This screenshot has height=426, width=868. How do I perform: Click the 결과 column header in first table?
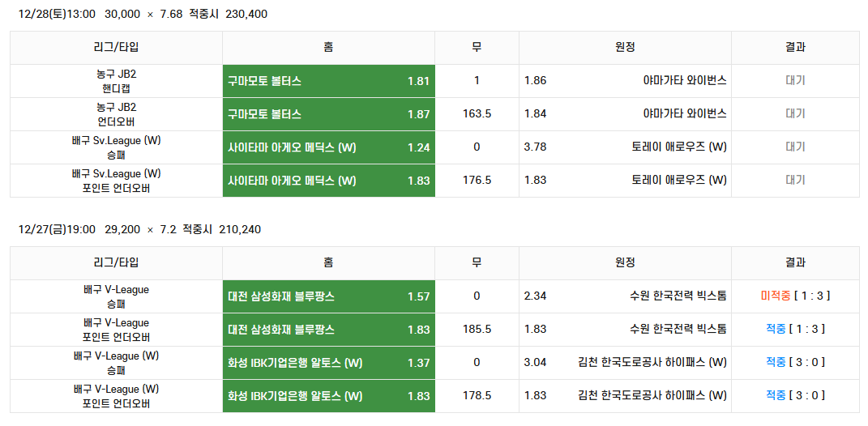[795, 48]
